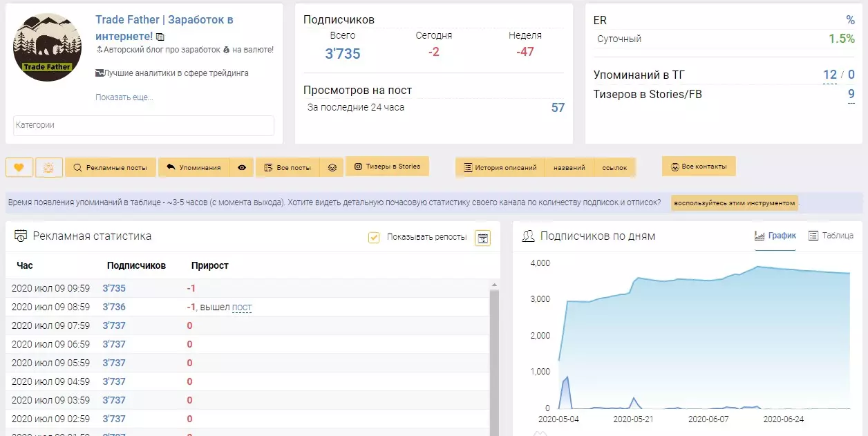Follow воспользуйтесь этим инструментом link

(735, 203)
